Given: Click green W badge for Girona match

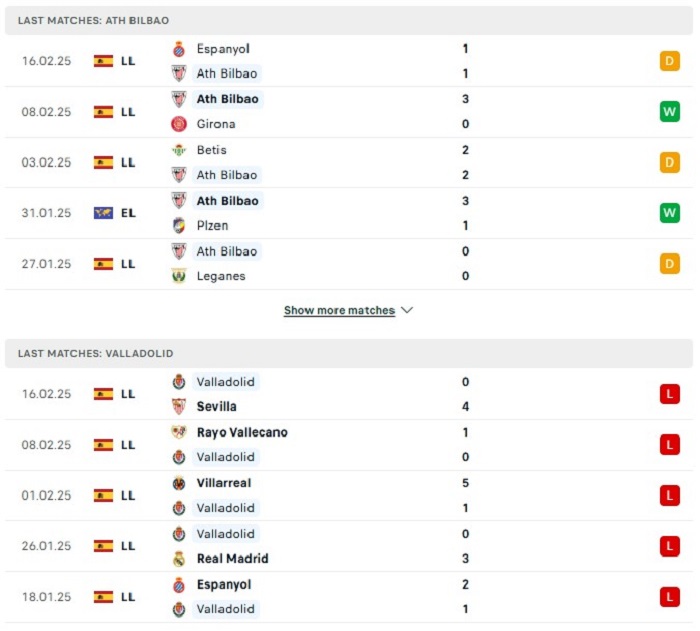Looking at the screenshot, I should tap(670, 112).
